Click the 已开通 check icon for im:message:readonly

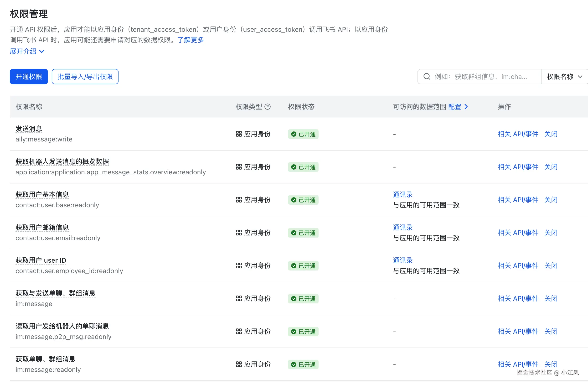pyautogui.click(x=294, y=364)
